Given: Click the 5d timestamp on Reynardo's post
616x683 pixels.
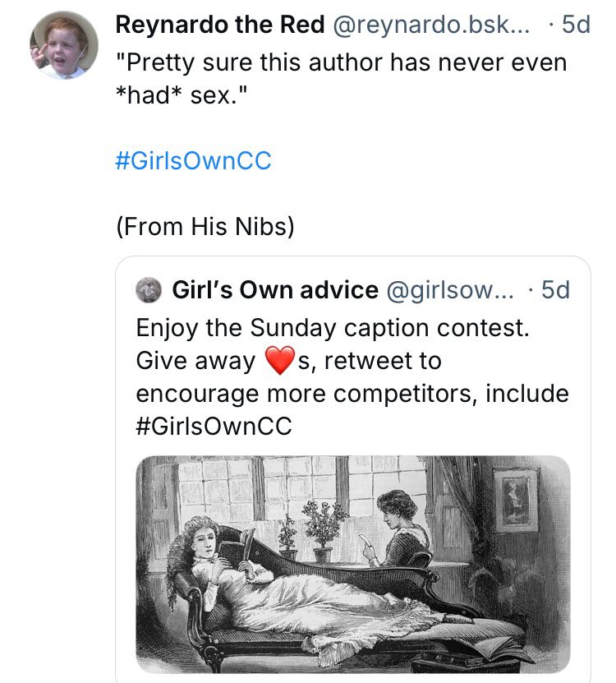Looking at the screenshot, I should pyautogui.click(x=575, y=25).
